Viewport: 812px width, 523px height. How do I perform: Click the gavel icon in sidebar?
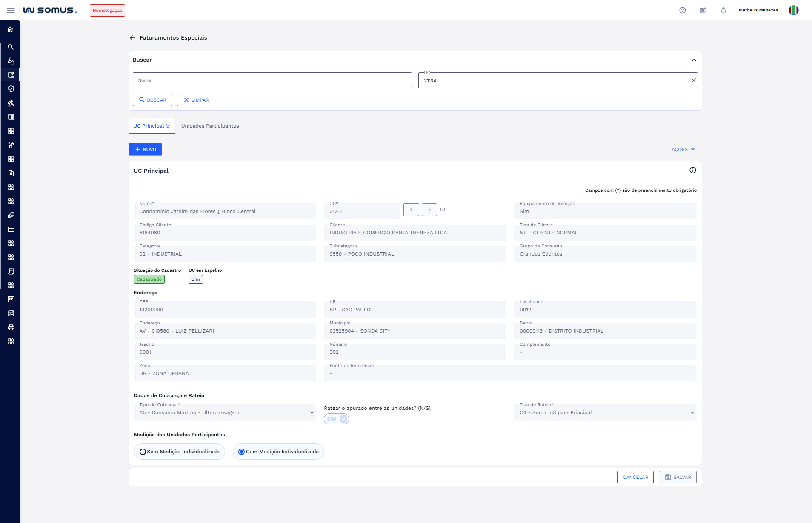click(x=11, y=103)
